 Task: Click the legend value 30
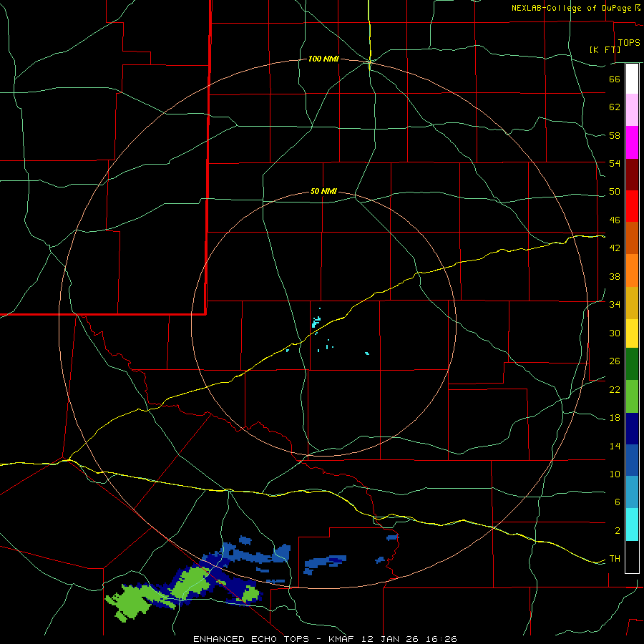[x=615, y=333]
